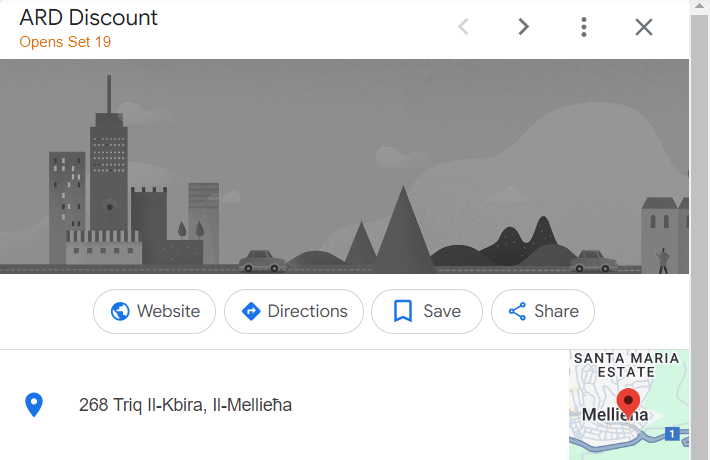
Task: Click the red map marker pin
Action: [x=628, y=403]
